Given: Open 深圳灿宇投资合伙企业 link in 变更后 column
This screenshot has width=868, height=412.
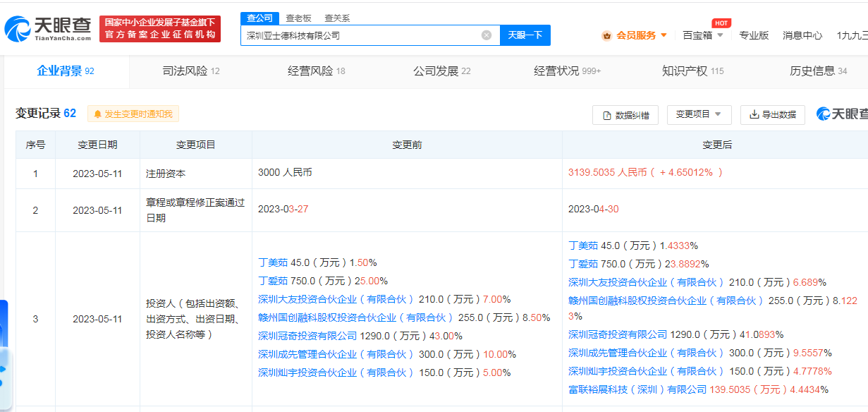Looking at the screenshot, I should coord(646,371).
